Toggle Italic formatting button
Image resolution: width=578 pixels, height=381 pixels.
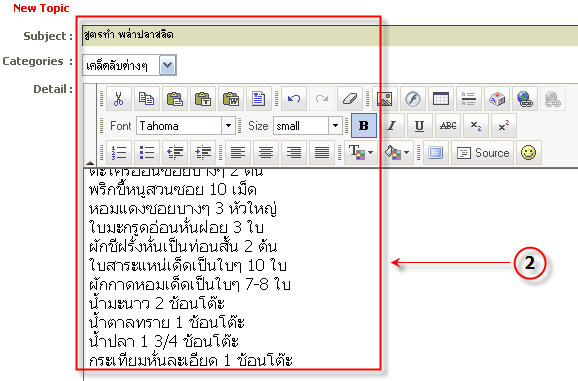(x=391, y=126)
